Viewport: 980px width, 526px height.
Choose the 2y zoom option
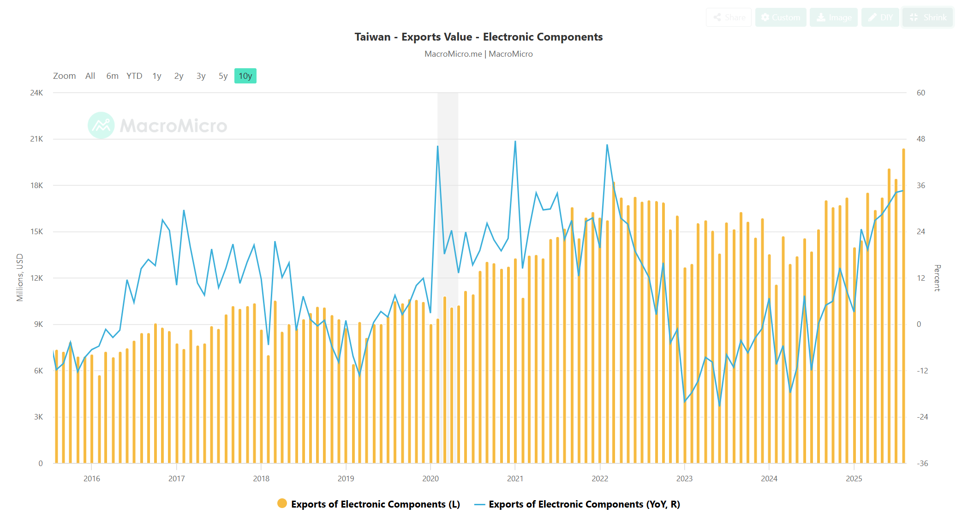pos(179,76)
